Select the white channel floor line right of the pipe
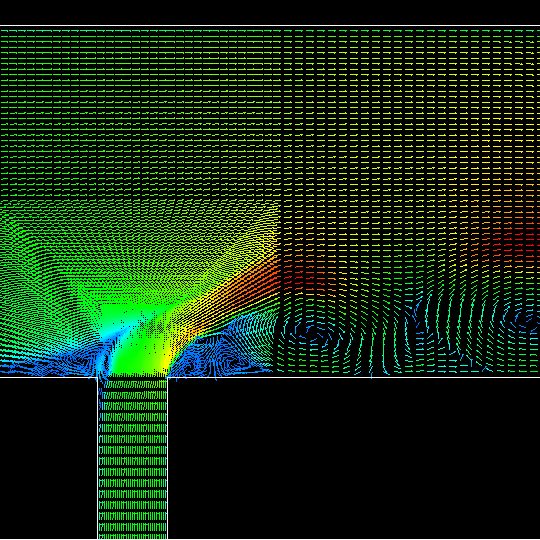 [354, 377]
